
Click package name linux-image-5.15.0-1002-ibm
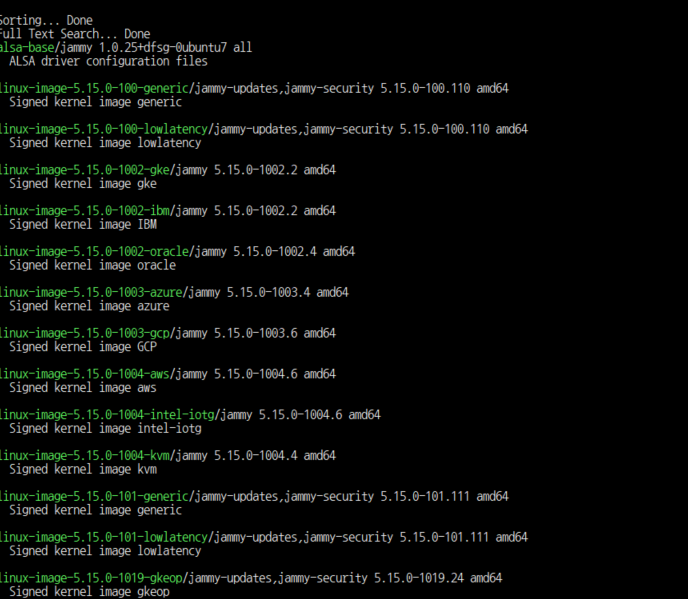point(84,211)
